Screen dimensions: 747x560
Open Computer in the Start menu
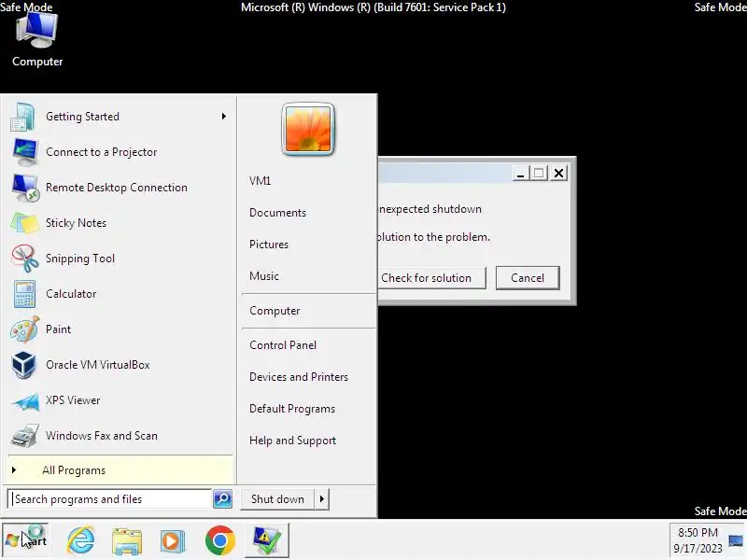pos(275,311)
